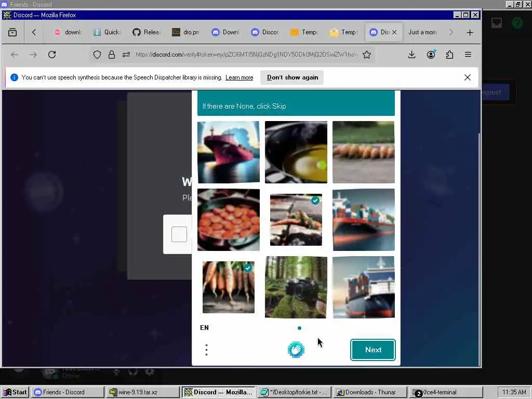Viewport: 532px width, 399px height.
Task: Bookmark this page with star icon
Action: [x=367, y=55]
